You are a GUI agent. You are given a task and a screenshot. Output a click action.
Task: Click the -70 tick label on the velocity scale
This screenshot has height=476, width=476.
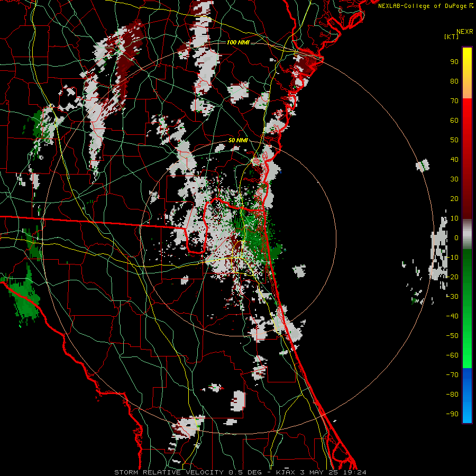click(x=452, y=375)
